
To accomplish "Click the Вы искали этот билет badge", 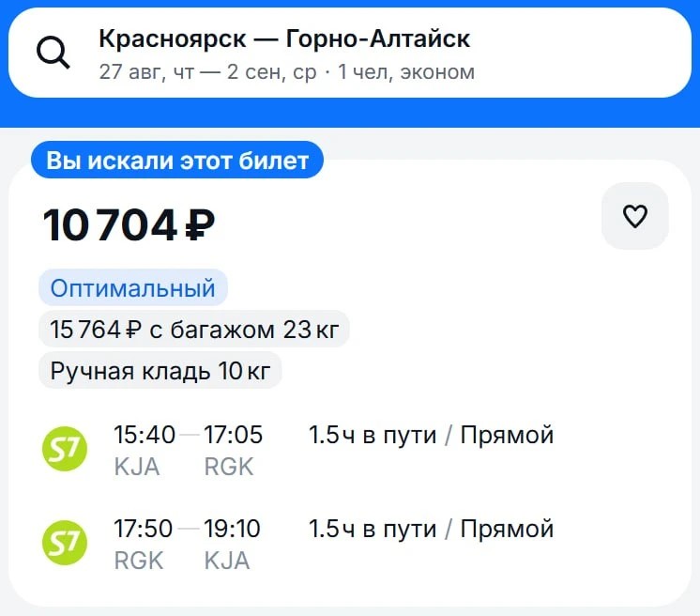I will 177,161.
